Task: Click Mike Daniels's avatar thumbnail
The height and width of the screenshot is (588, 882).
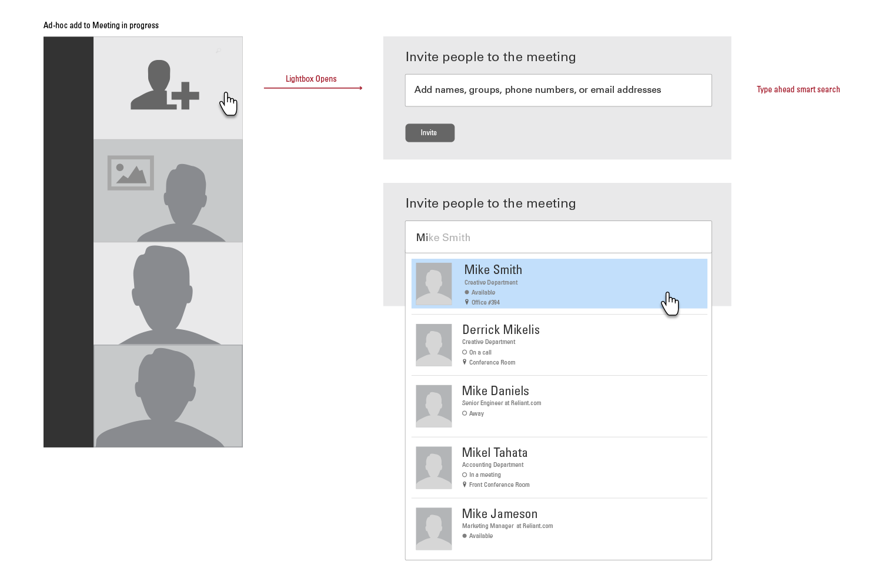Action: point(434,406)
